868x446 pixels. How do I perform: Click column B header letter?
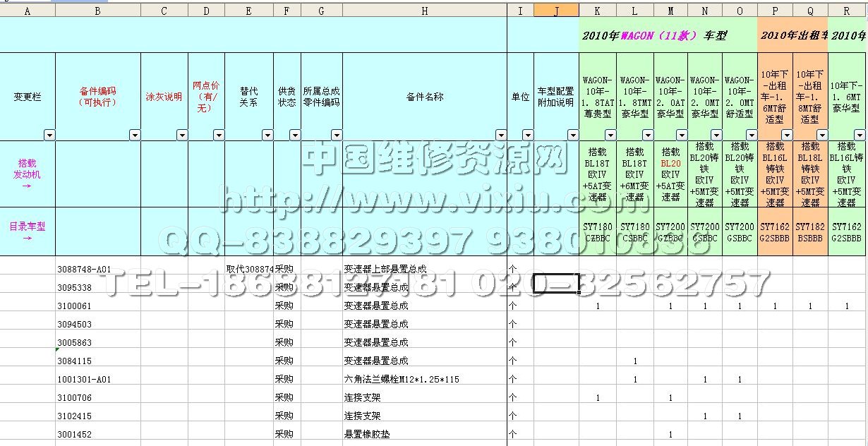coord(97,11)
